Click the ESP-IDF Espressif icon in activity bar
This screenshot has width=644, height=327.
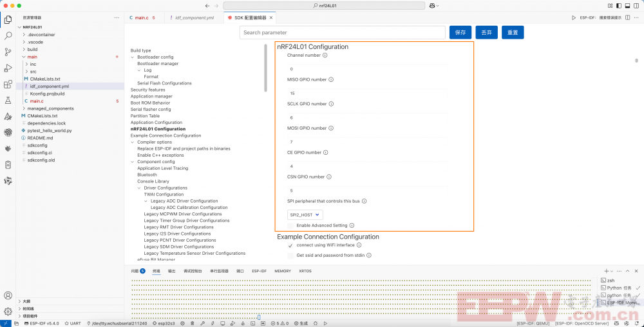[8, 132]
